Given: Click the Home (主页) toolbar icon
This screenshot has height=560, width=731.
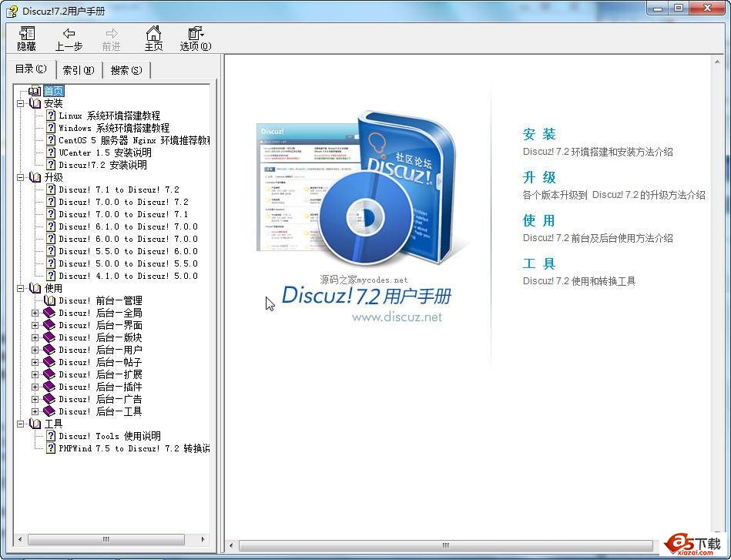Looking at the screenshot, I should pos(154,34).
